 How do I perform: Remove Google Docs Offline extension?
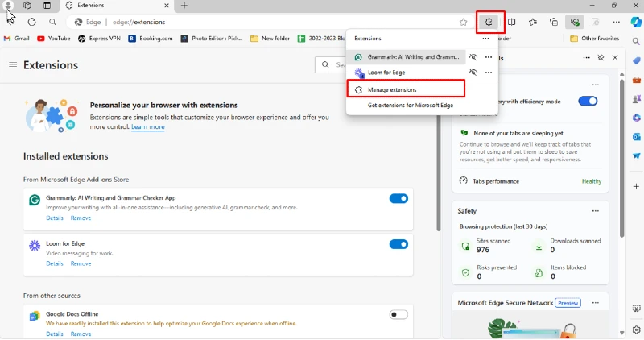81,334
